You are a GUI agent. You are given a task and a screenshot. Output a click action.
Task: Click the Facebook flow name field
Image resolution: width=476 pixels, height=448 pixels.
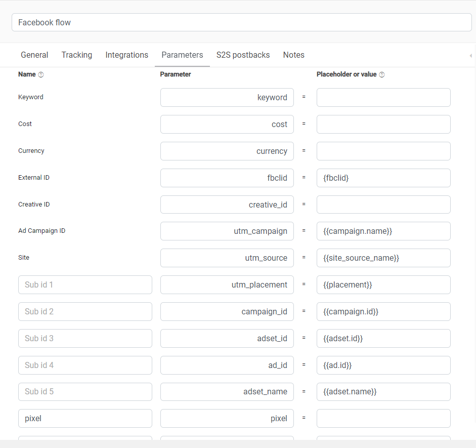[242, 22]
